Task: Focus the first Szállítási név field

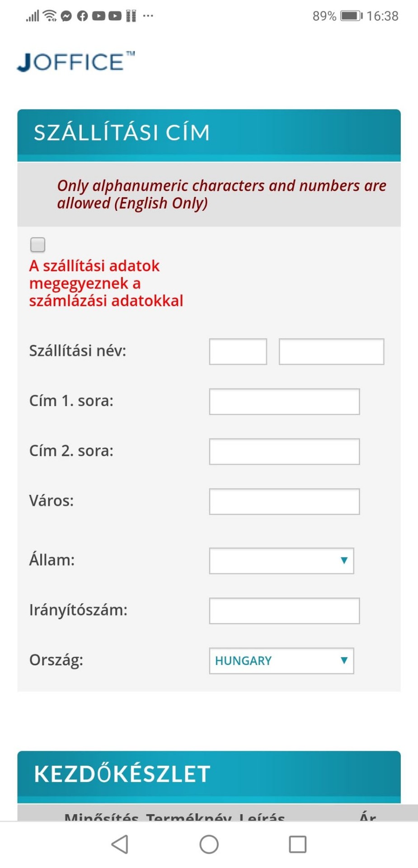Action: pyautogui.click(x=238, y=351)
